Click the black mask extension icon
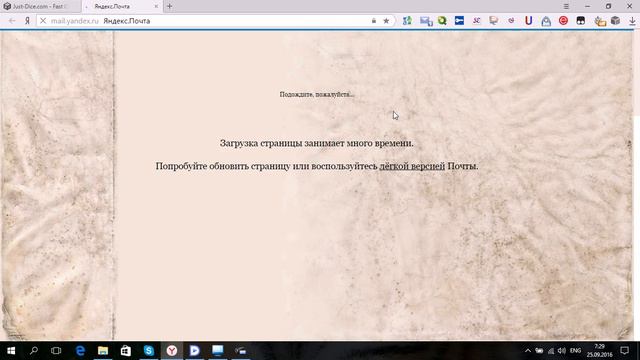This screenshot has width=640, height=360. coord(580,21)
